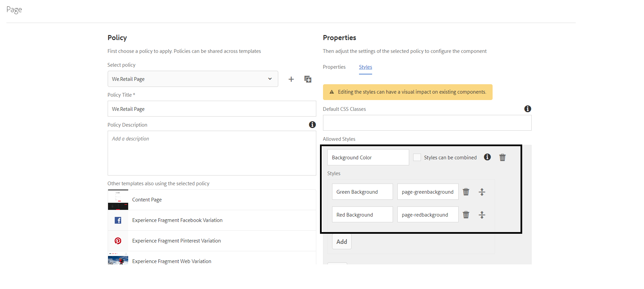The image size is (644, 289).
Task: Delete the Background Color style group
Action: point(502,157)
